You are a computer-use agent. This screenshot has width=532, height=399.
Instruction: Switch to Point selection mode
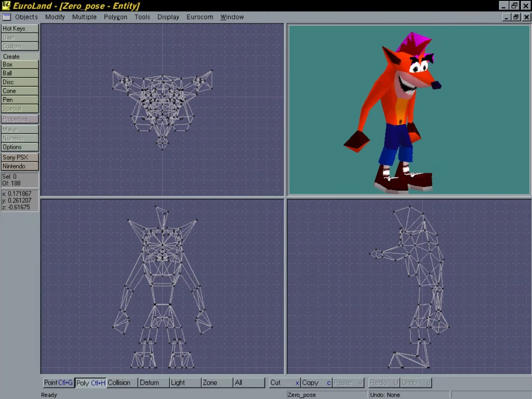pyautogui.click(x=58, y=383)
